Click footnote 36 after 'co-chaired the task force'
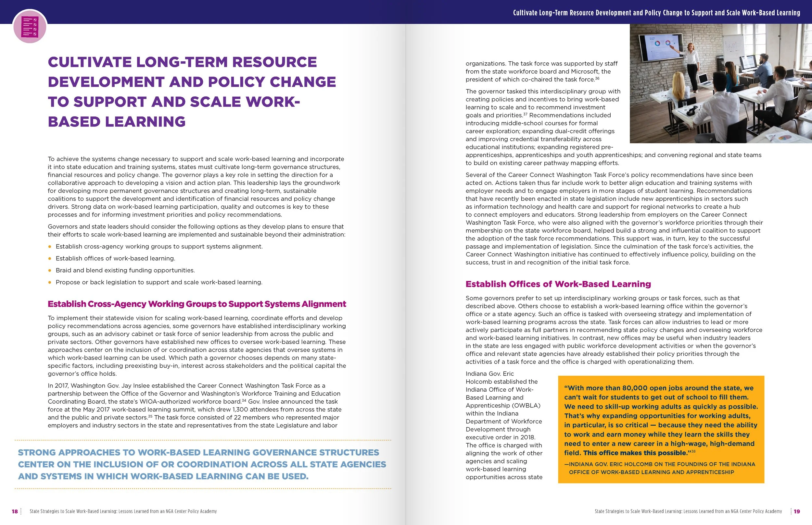 [x=597, y=79]
